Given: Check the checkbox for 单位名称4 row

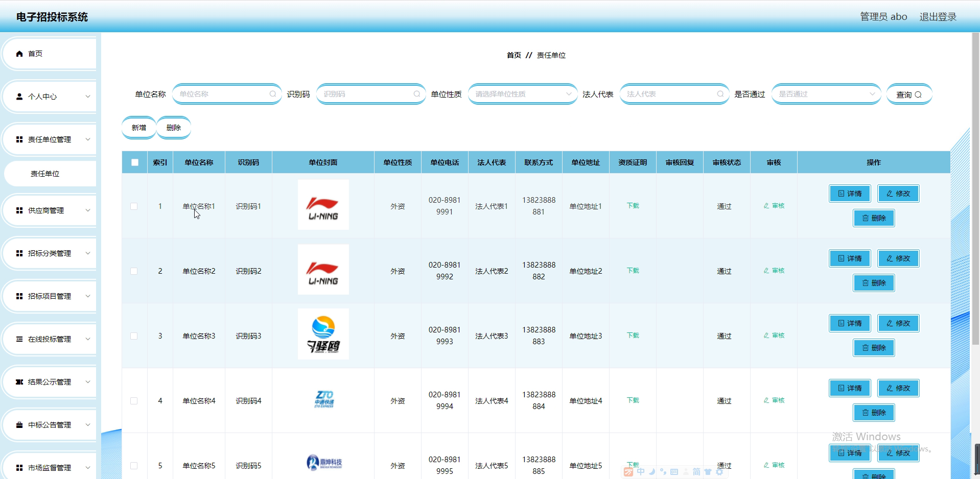Looking at the screenshot, I should 134,401.
